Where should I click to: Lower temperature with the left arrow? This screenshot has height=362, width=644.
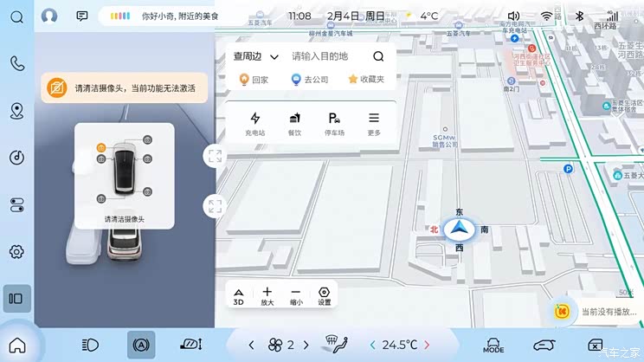pos(372,345)
